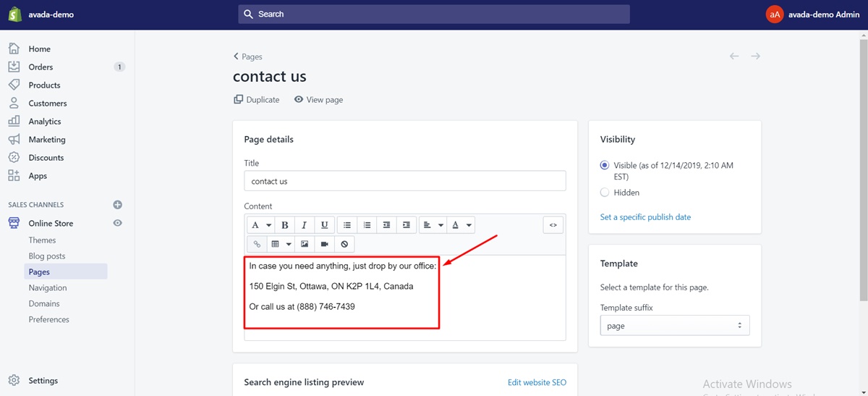Click the Online Store shop icon
This screenshot has width=868, height=396.
14,223
